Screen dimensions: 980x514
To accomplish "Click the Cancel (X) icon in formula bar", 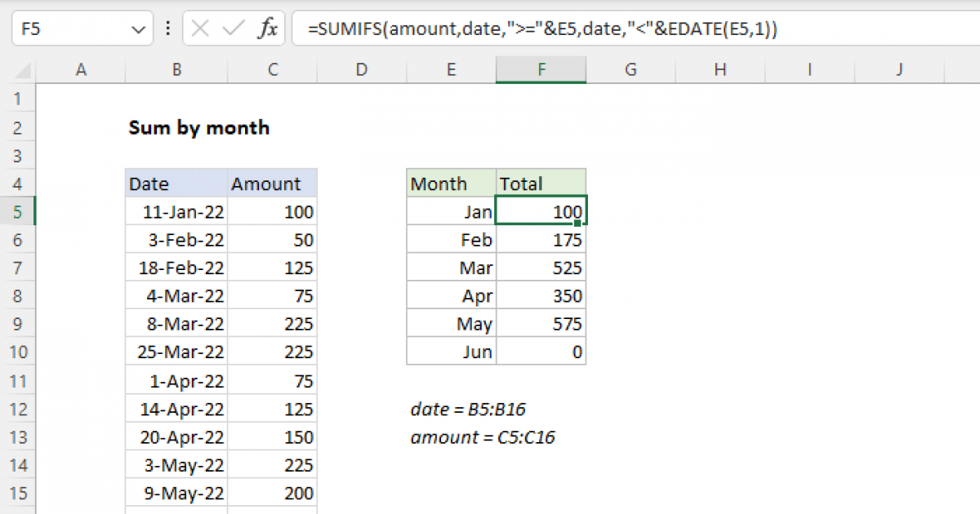I will coord(198,28).
